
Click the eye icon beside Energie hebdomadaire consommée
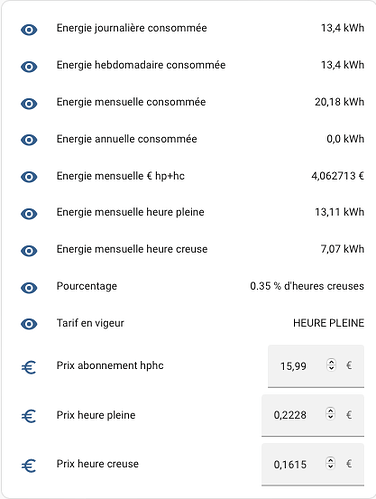(x=29, y=67)
